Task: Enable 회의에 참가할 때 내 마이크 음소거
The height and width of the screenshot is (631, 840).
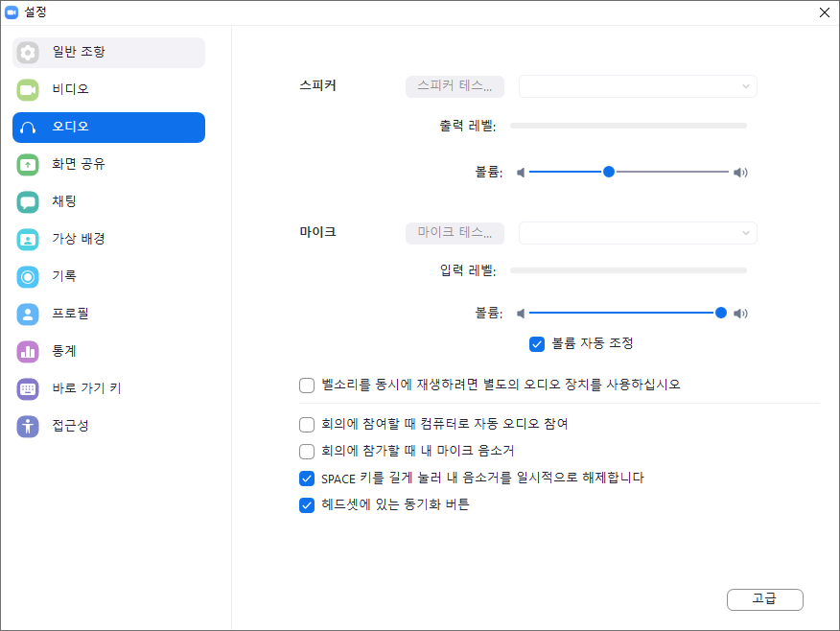Action: [x=307, y=452]
